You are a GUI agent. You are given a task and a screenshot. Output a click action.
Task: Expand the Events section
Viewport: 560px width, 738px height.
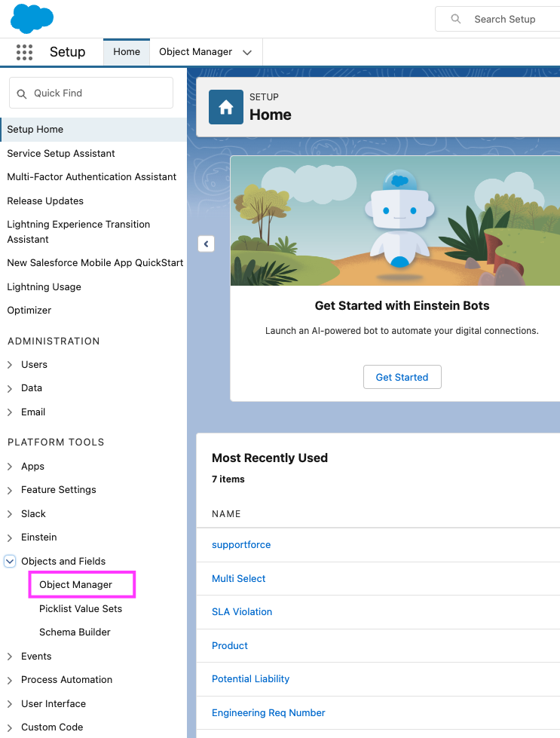tap(10, 657)
